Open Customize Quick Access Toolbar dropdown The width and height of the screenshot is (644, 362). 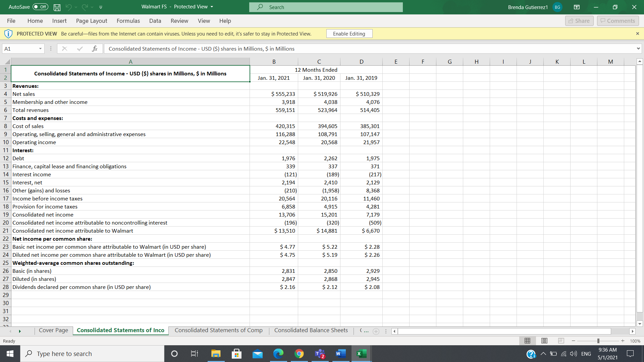101,7
